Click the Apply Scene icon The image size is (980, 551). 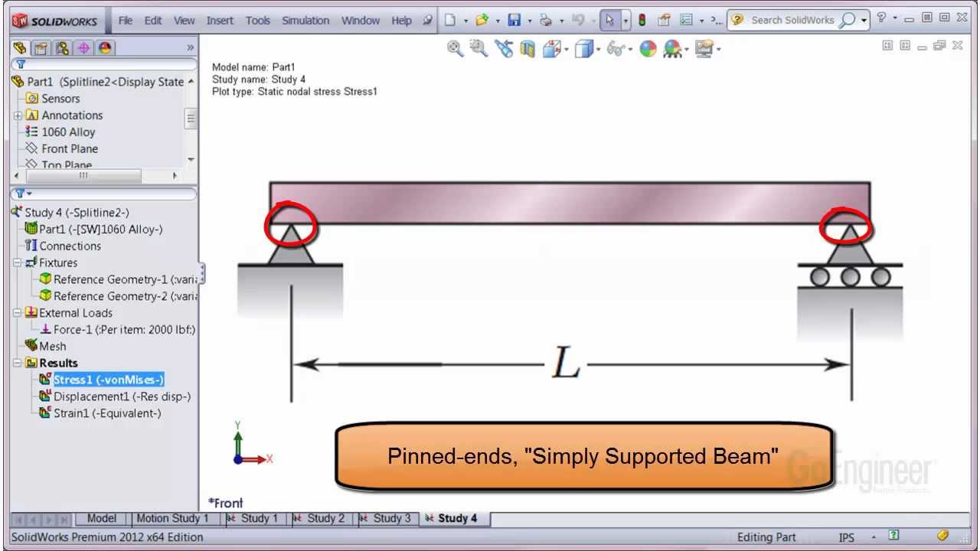coord(672,49)
